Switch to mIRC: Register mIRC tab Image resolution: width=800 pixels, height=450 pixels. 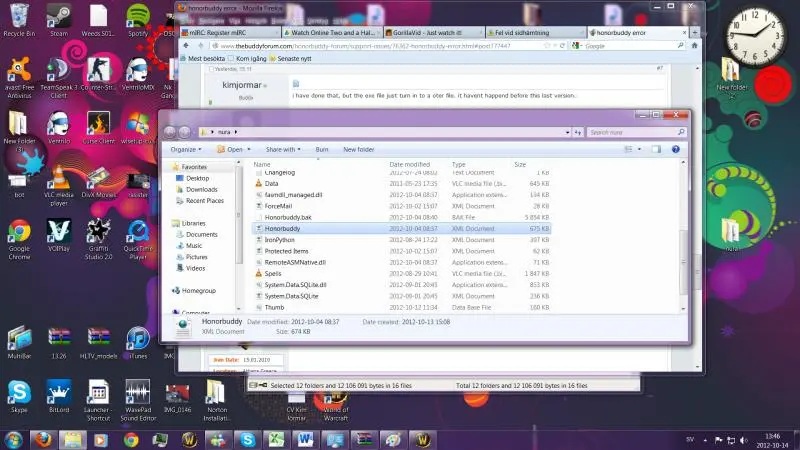click(230, 32)
